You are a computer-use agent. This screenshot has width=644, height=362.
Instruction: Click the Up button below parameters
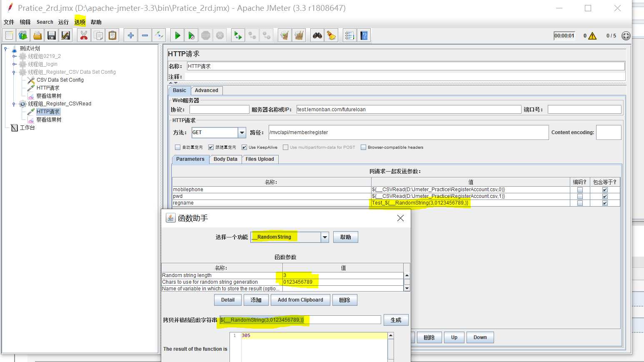454,337
